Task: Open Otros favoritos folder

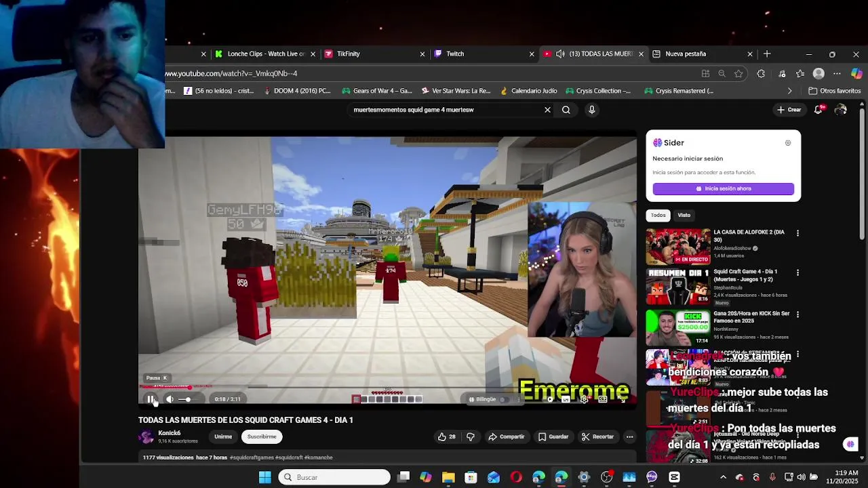Action: click(x=835, y=91)
